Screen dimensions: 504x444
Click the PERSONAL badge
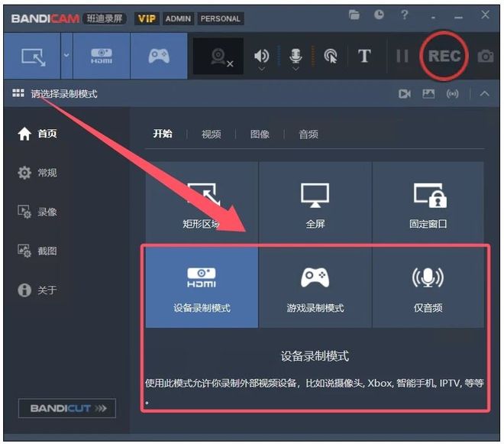point(221,18)
